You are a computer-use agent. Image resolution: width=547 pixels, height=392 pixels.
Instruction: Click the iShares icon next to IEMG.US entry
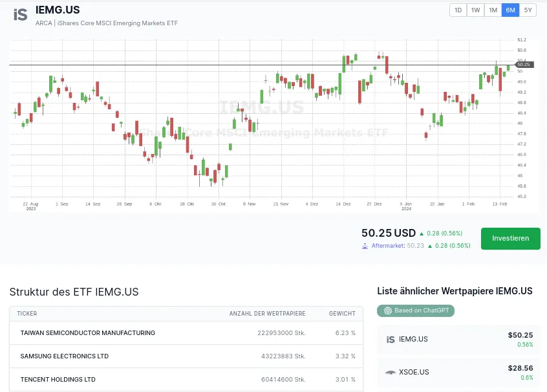pyautogui.click(x=390, y=339)
